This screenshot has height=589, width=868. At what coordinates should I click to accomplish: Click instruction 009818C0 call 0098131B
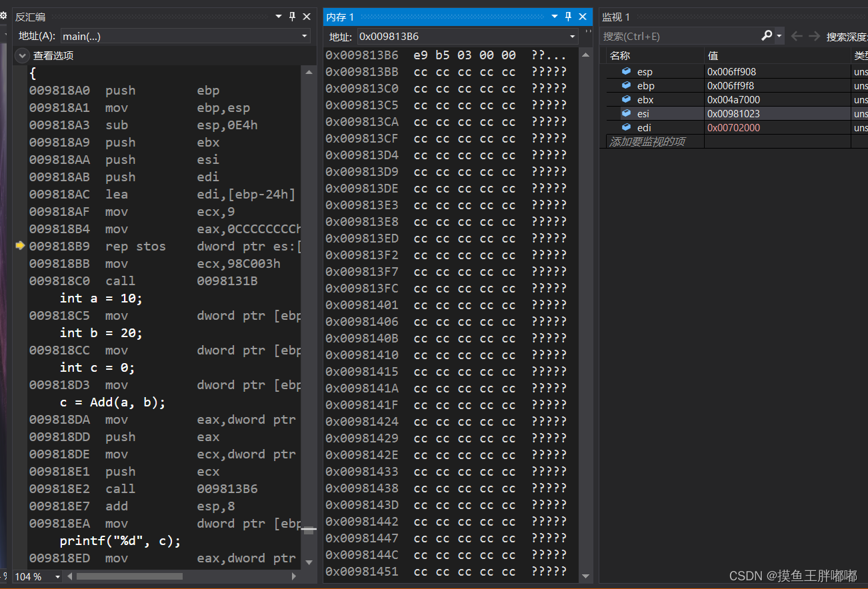(143, 281)
